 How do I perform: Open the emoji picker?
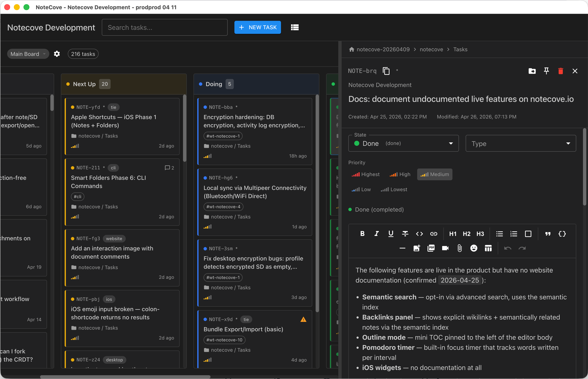coord(473,248)
